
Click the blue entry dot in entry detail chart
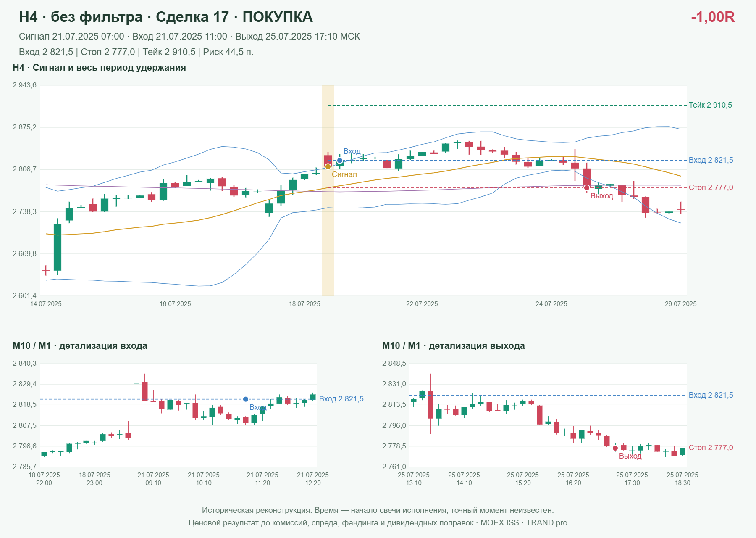click(246, 399)
